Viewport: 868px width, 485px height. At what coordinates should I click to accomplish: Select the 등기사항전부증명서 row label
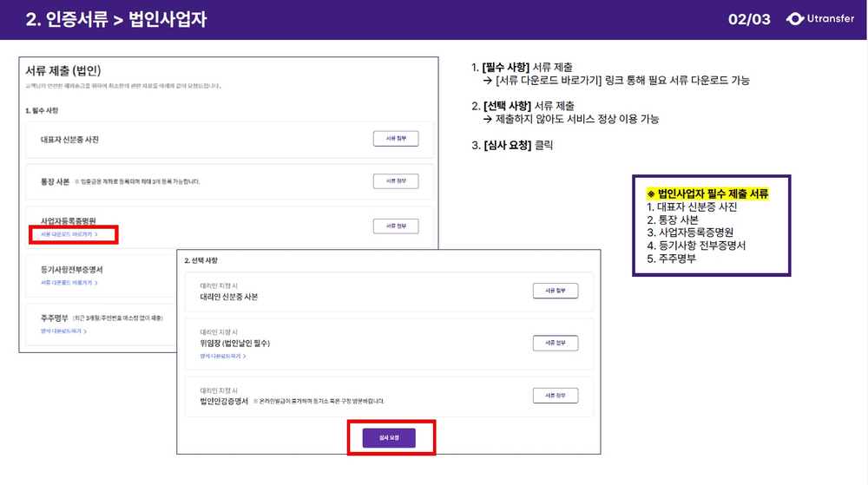[71, 269]
